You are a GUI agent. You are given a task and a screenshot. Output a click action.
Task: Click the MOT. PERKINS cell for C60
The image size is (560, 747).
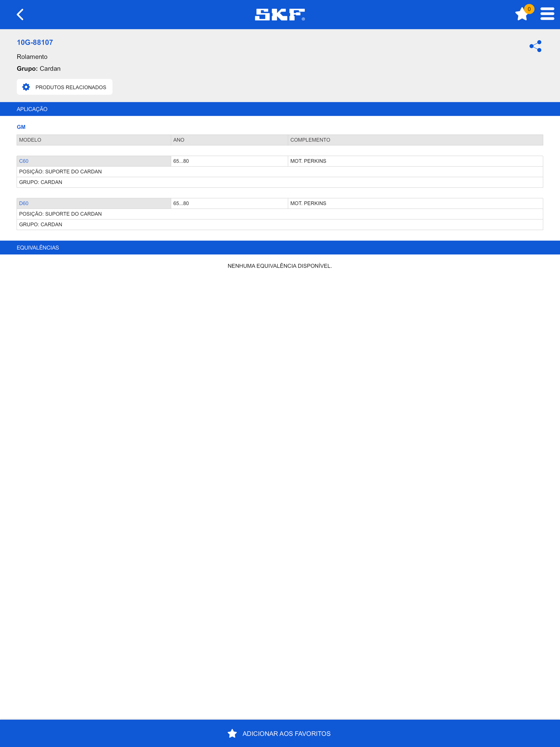point(308,161)
